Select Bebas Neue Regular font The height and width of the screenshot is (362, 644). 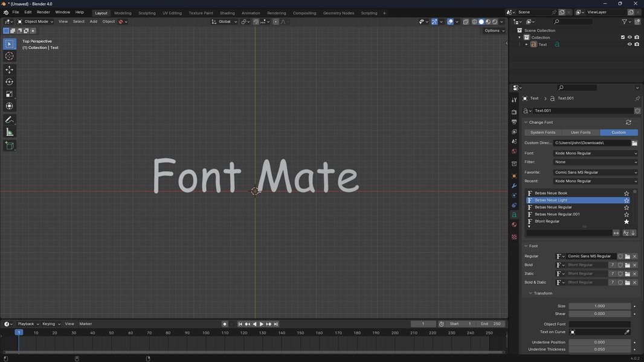point(578,208)
